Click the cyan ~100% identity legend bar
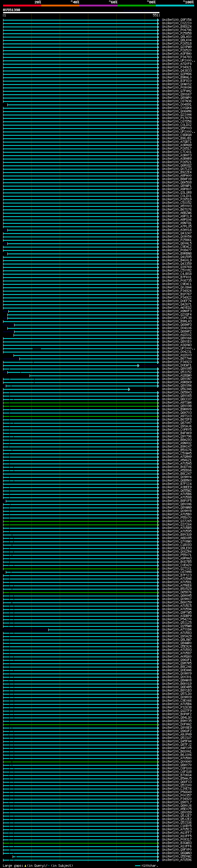The height and width of the screenshot is (868, 197). [x=175, y=6]
